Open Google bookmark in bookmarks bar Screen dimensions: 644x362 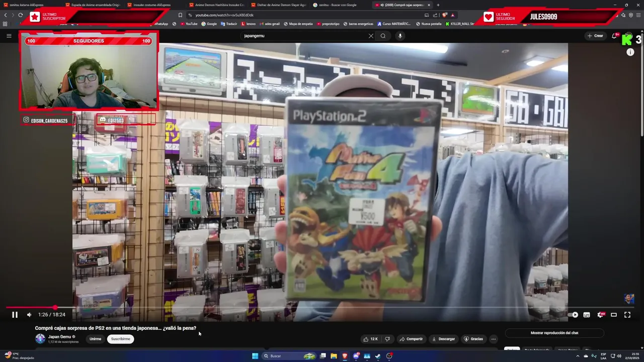(209, 24)
